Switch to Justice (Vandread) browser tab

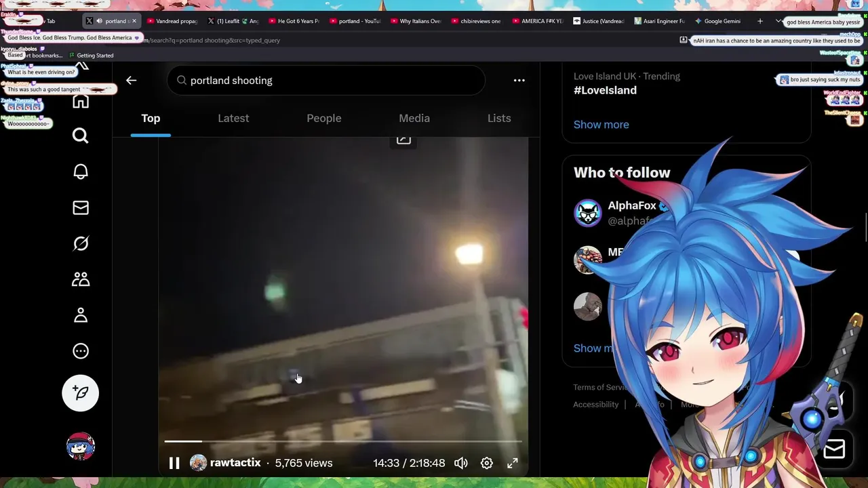597,21
